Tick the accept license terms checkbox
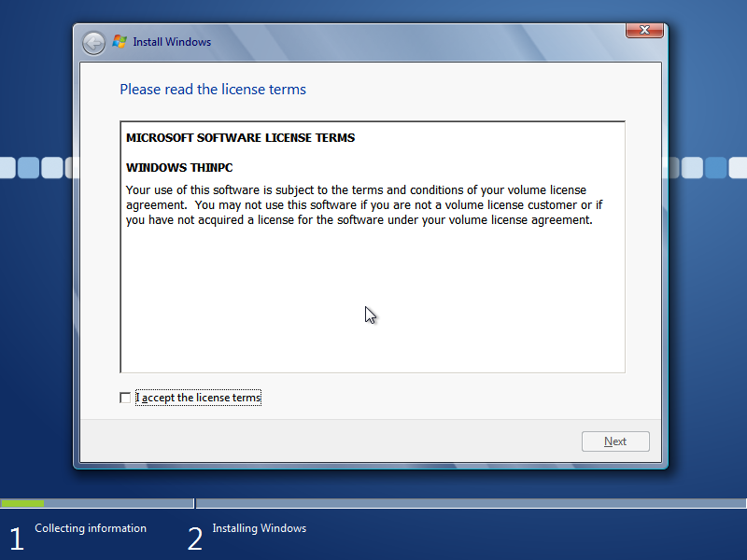The image size is (747, 560). [125, 398]
